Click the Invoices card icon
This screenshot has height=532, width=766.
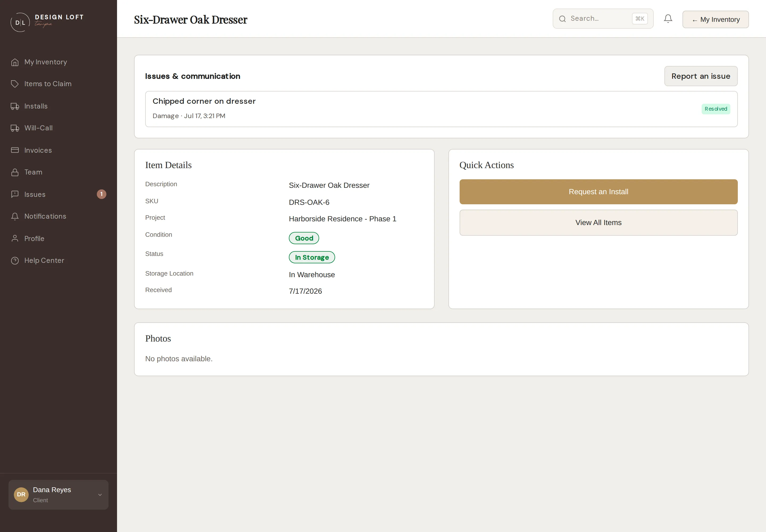[x=15, y=150]
